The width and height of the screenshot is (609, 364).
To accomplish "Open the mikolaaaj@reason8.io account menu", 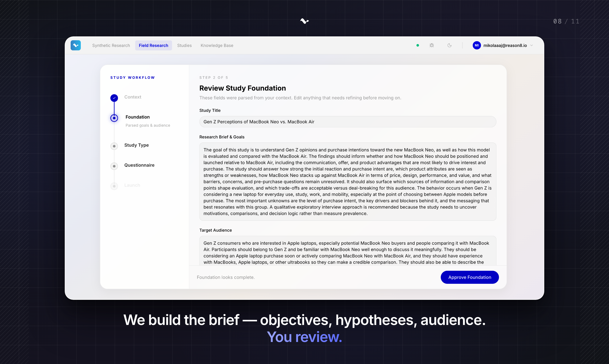I will [505, 45].
